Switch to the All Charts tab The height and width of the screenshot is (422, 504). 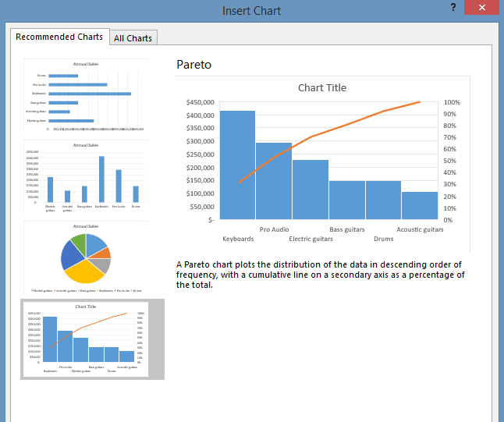133,38
